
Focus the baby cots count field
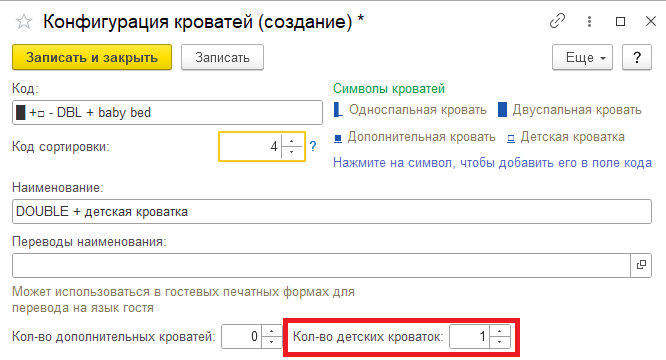coord(469,337)
